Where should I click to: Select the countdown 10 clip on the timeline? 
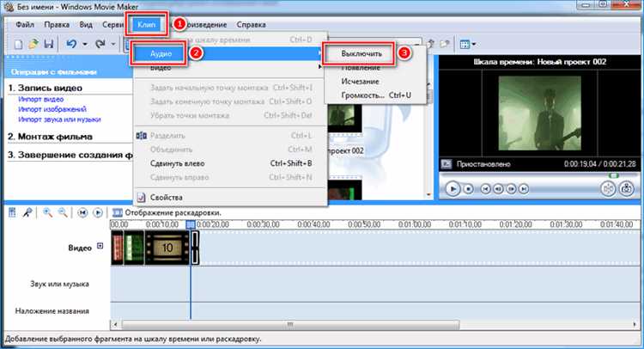tap(167, 247)
